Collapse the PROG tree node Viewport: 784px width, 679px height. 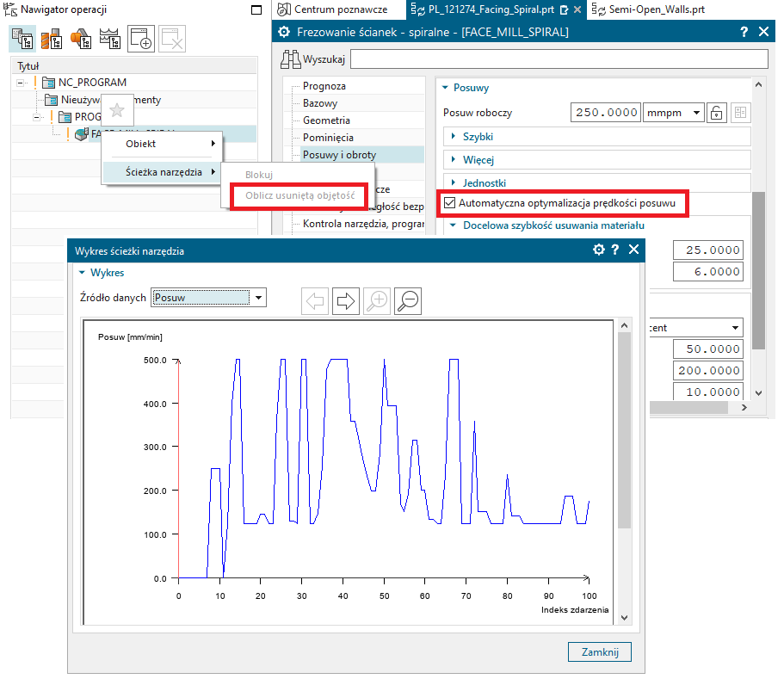36,118
